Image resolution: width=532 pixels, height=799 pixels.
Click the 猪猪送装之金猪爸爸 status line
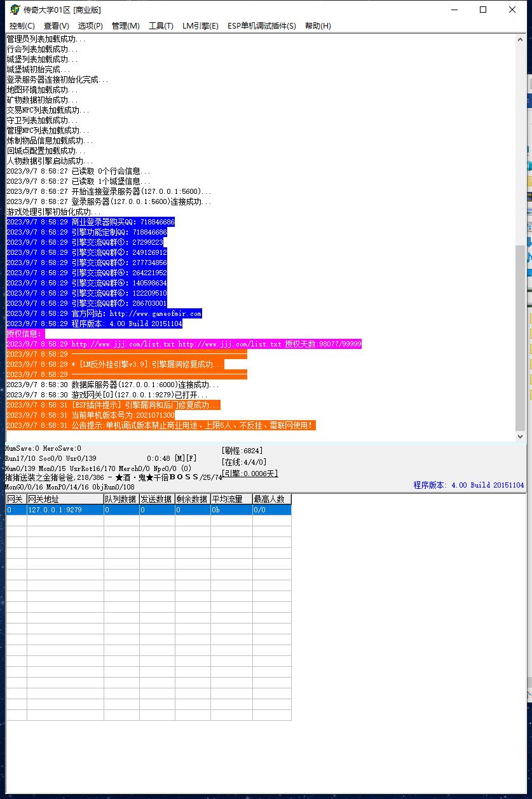[x=114, y=477]
